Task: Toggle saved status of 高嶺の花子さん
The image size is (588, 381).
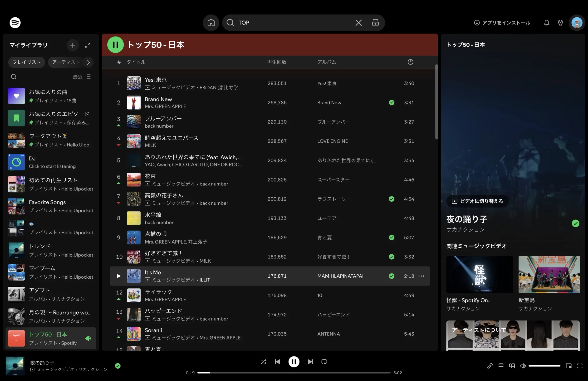Action: (391, 199)
